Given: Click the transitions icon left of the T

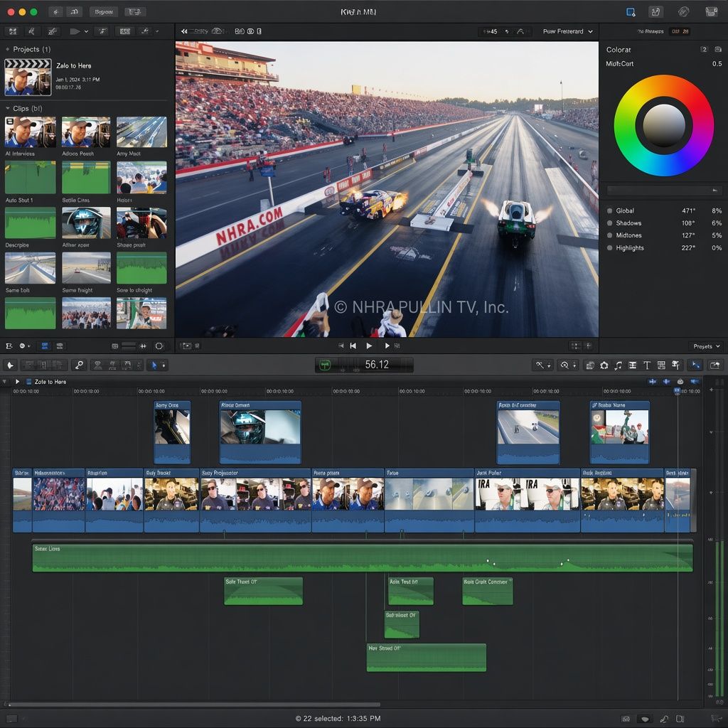Looking at the screenshot, I should (632, 365).
